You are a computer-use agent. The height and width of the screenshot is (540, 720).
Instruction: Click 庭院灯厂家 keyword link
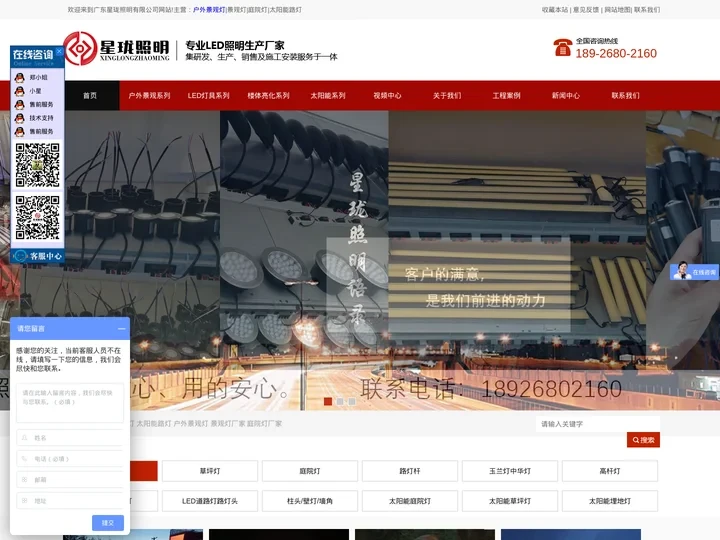264,423
